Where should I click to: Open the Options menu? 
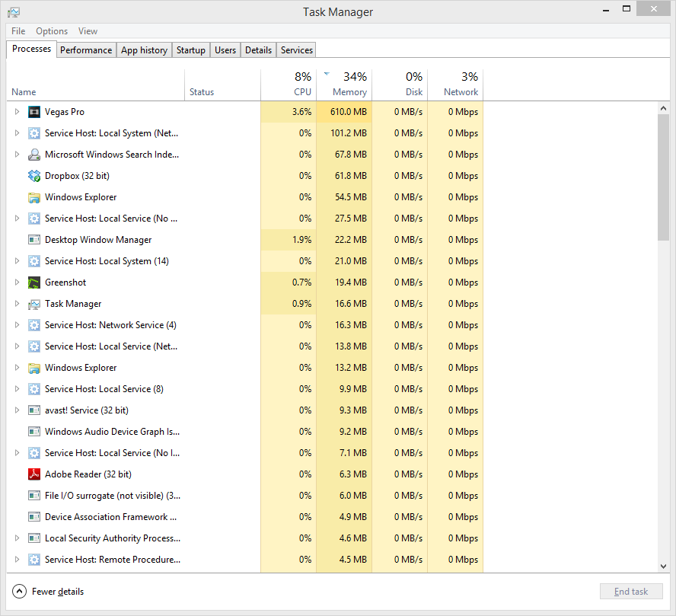tap(52, 31)
